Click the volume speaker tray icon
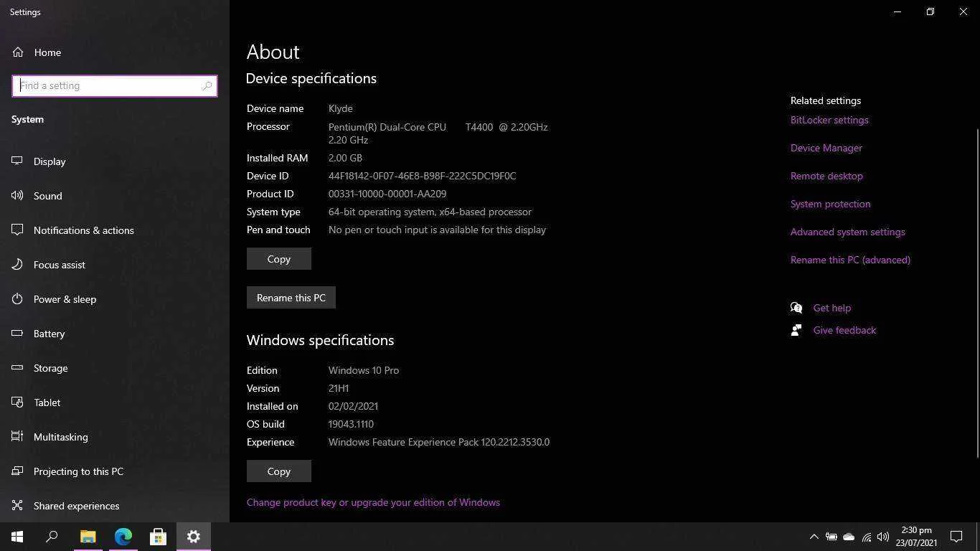The width and height of the screenshot is (980, 551). (883, 537)
